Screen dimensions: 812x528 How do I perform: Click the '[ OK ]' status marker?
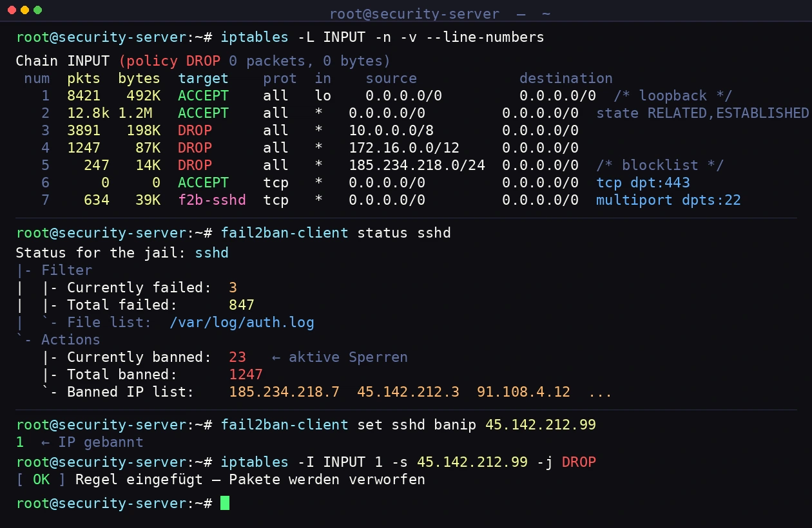pos(41,479)
